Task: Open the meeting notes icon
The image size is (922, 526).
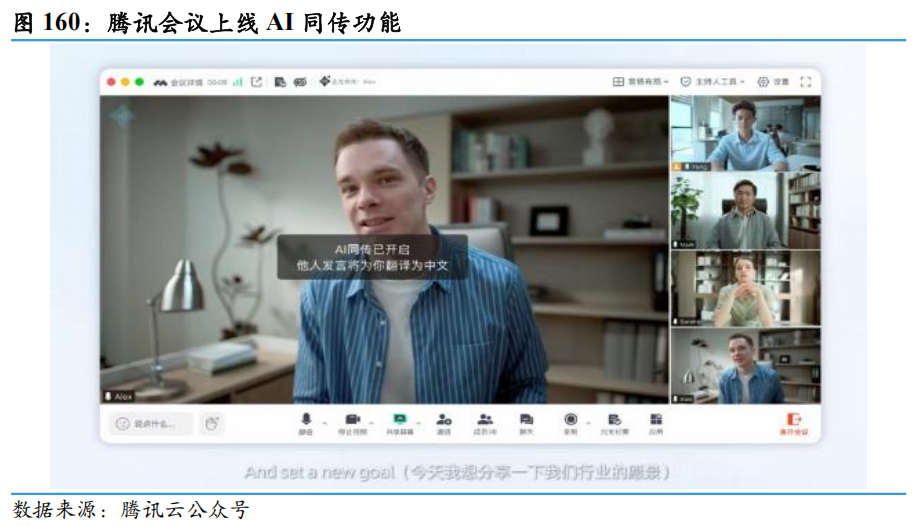Action: [614, 423]
